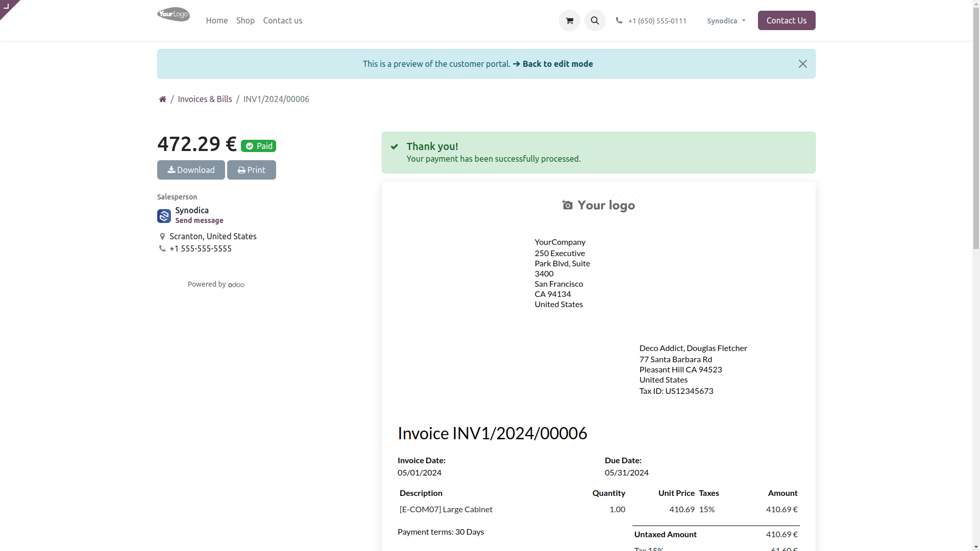Click Payment terms: 30 Days text

pos(440,532)
